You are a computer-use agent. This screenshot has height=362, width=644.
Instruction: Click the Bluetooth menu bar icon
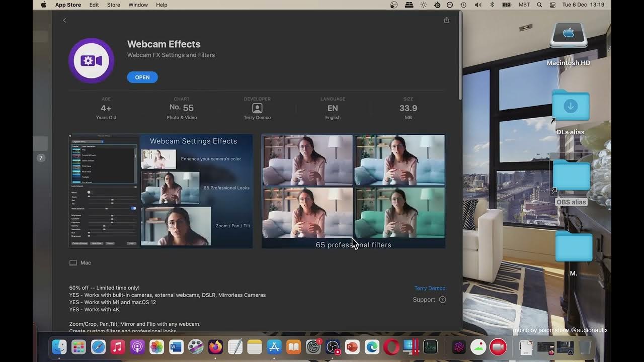click(492, 5)
